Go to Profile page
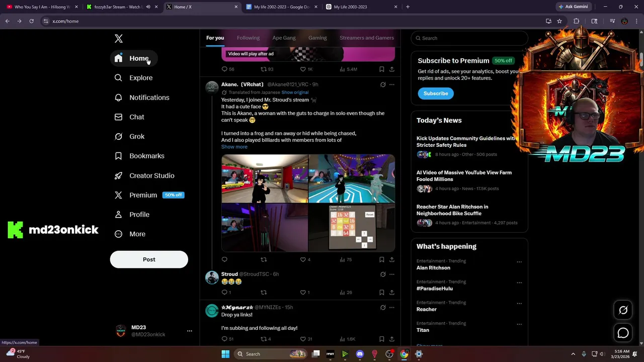This screenshot has width=644, height=362. point(132,214)
